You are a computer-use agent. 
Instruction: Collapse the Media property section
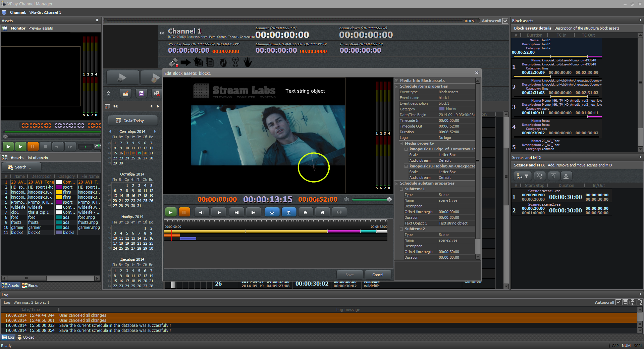click(x=401, y=143)
